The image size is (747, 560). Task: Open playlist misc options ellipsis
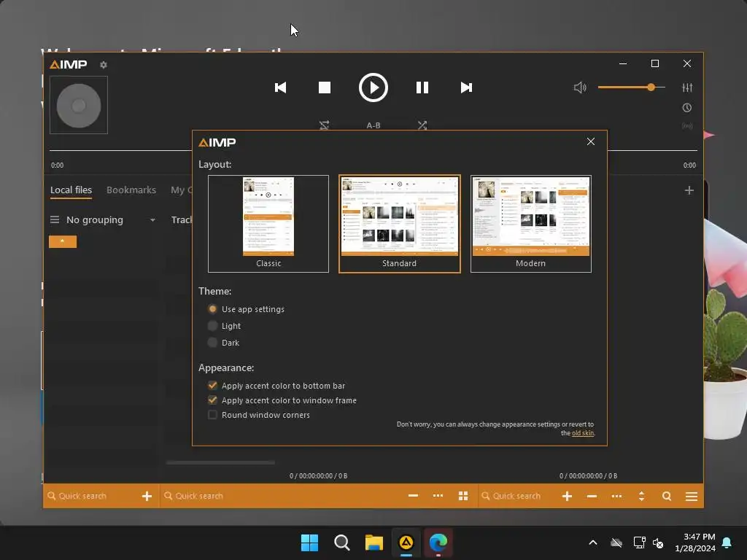pos(616,496)
